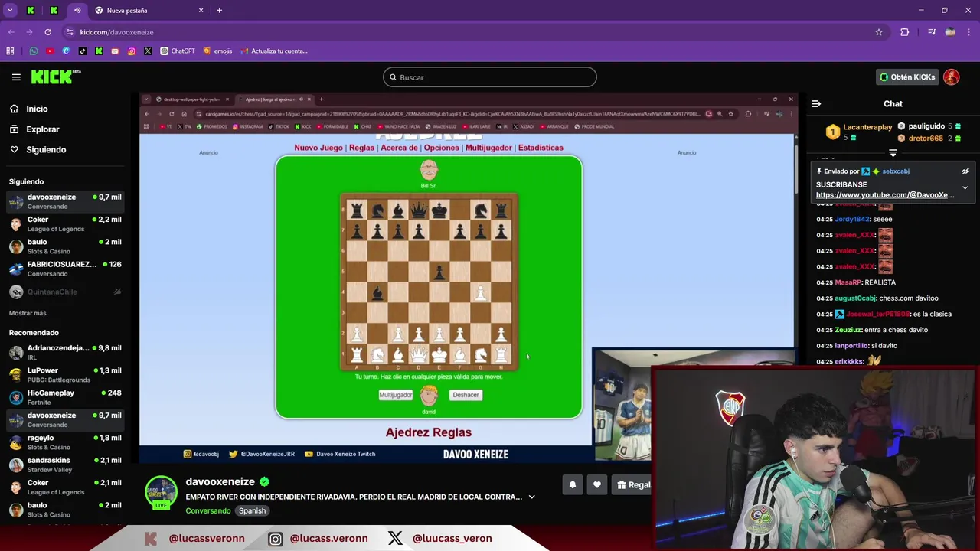Hide the pinned chat message
The height and width of the screenshot is (551, 980).
click(965, 171)
